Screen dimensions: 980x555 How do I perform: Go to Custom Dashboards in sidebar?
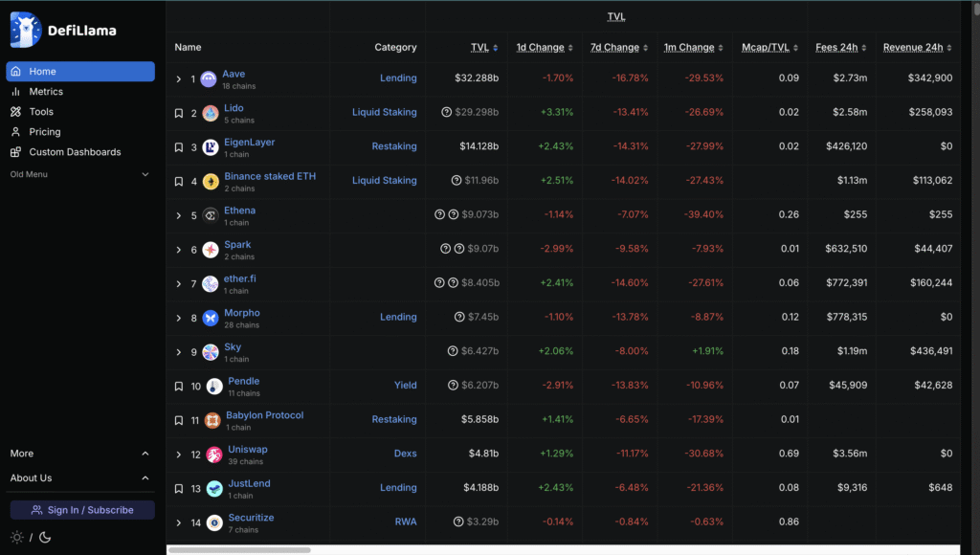75,152
